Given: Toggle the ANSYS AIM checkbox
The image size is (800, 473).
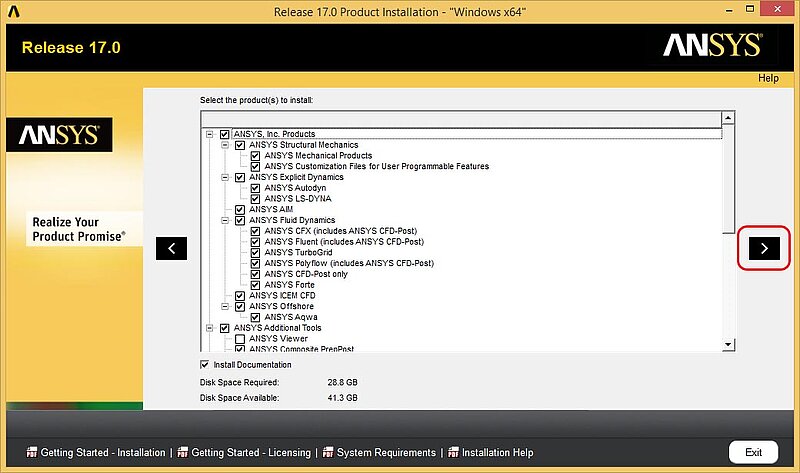Looking at the screenshot, I should tap(240, 209).
